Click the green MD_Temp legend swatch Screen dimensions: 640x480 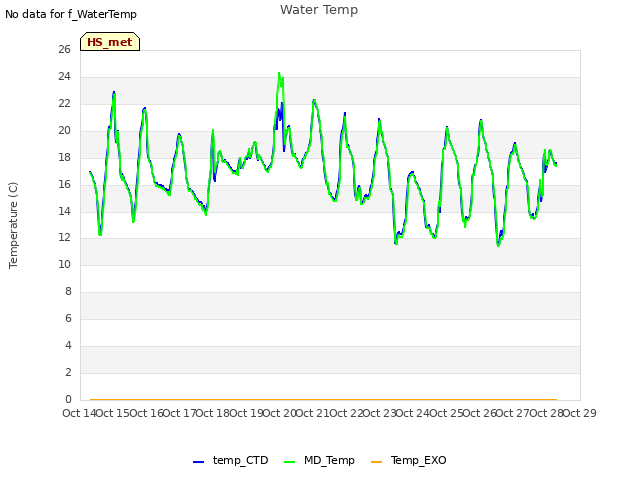[x=289, y=462]
